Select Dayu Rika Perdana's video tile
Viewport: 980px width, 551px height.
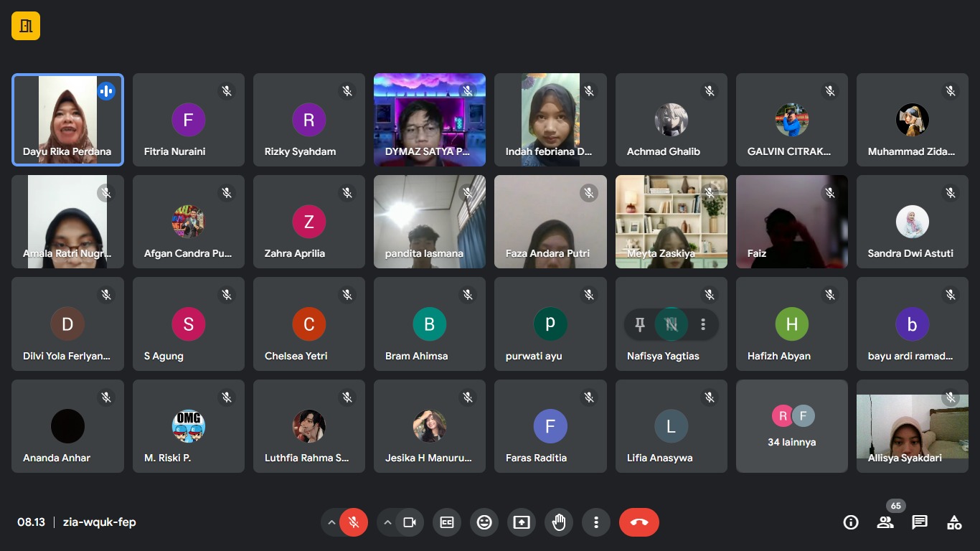[67, 120]
